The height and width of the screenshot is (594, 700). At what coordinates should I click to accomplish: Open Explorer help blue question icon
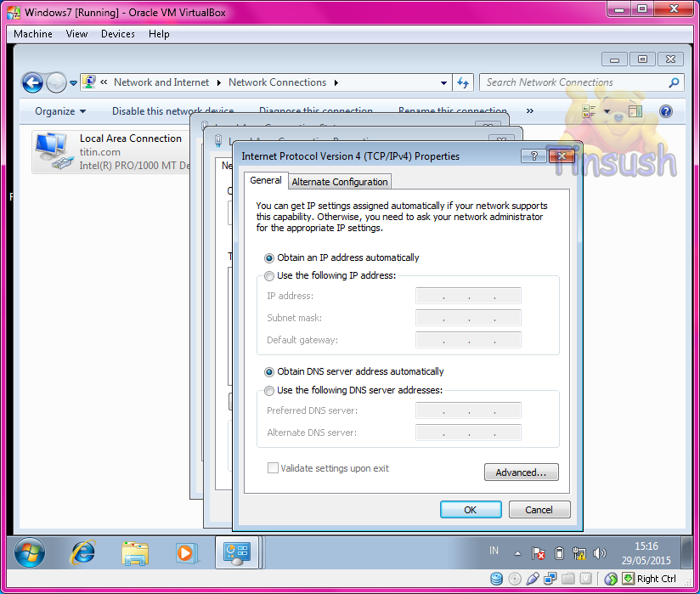pos(666,111)
